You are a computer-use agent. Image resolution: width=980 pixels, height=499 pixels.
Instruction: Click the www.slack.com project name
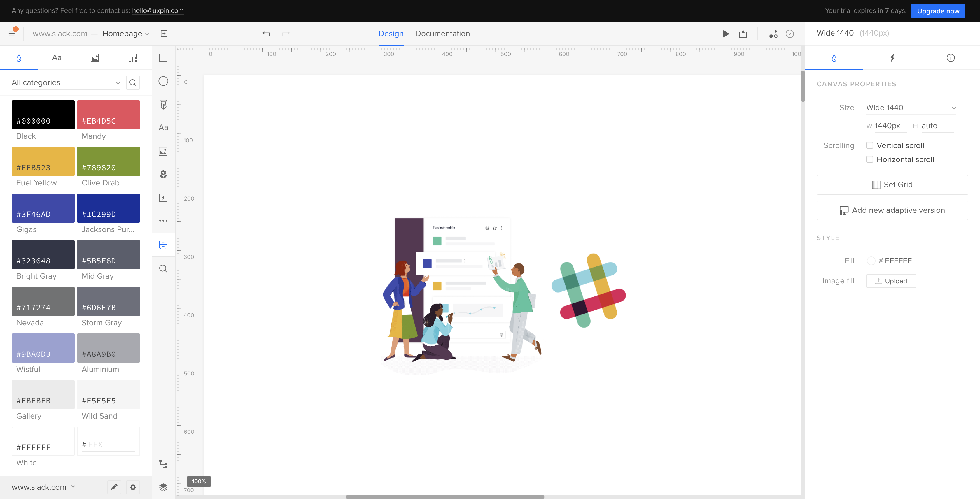coord(60,34)
